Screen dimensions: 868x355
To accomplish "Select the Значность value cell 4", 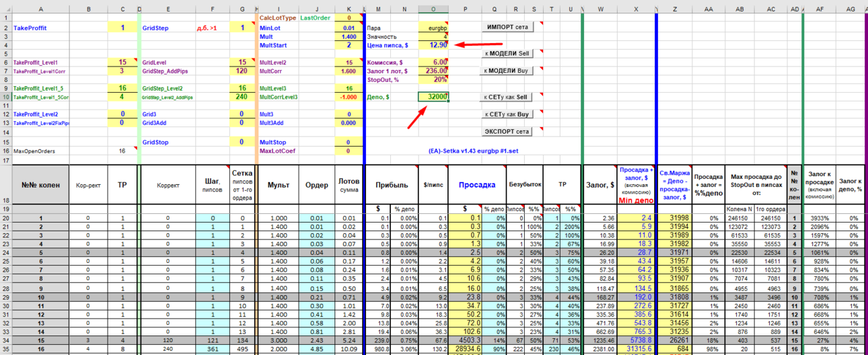I will tap(433, 36).
